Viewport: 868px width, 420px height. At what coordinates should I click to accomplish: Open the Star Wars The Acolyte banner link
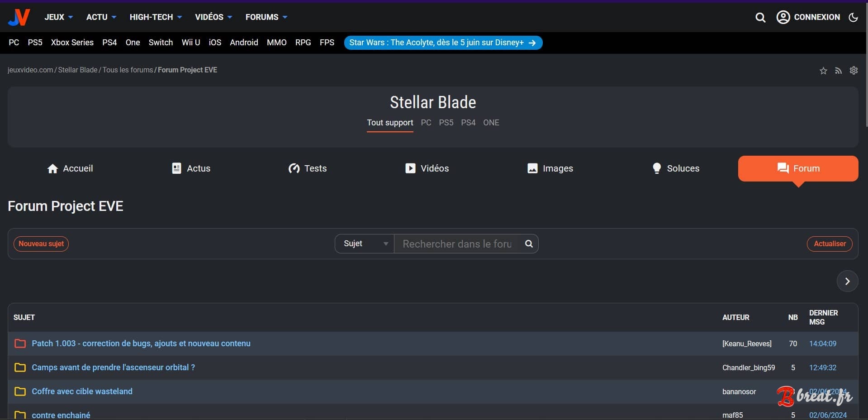pos(443,43)
